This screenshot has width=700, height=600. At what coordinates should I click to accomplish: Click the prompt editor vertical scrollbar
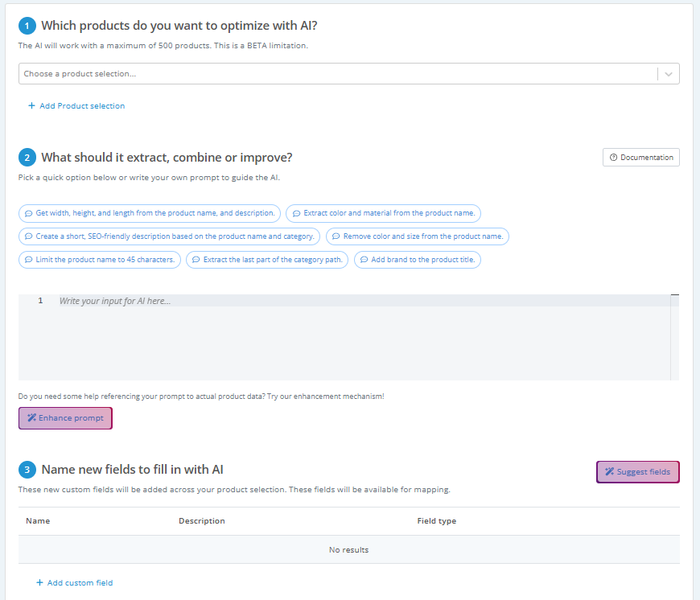(x=674, y=337)
